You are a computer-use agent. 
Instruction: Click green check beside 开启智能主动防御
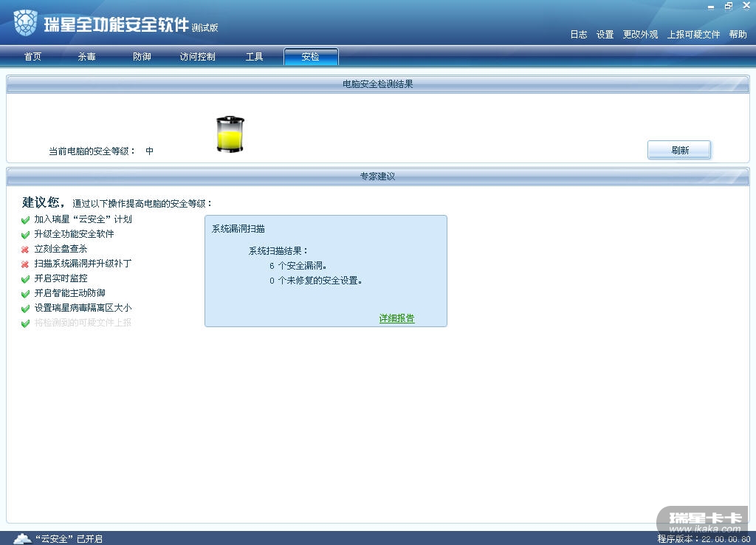[26, 294]
